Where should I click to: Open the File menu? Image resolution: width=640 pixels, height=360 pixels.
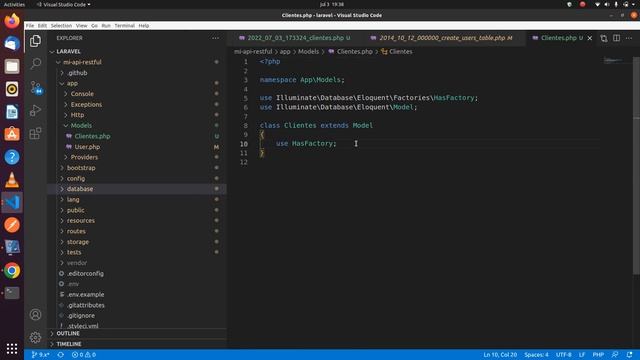click(x=30, y=25)
